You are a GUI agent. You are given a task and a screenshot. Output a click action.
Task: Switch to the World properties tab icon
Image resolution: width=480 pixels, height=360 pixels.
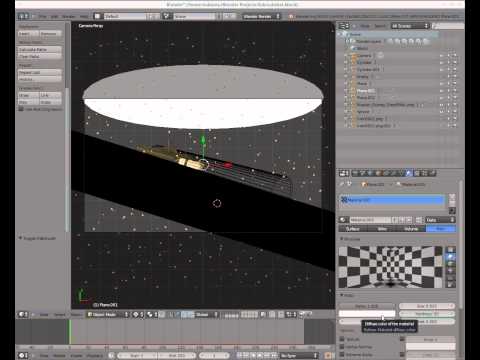click(371, 173)
